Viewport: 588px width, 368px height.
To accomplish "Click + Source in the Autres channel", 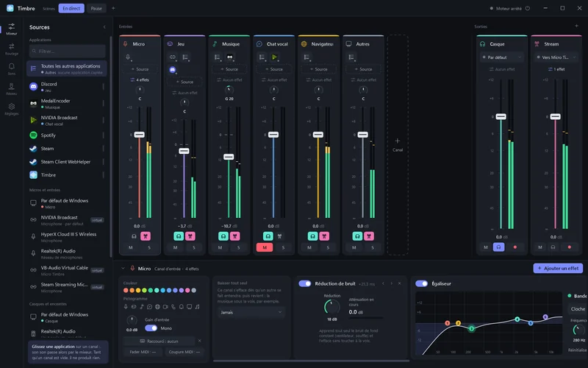I will tap(363, 69).
